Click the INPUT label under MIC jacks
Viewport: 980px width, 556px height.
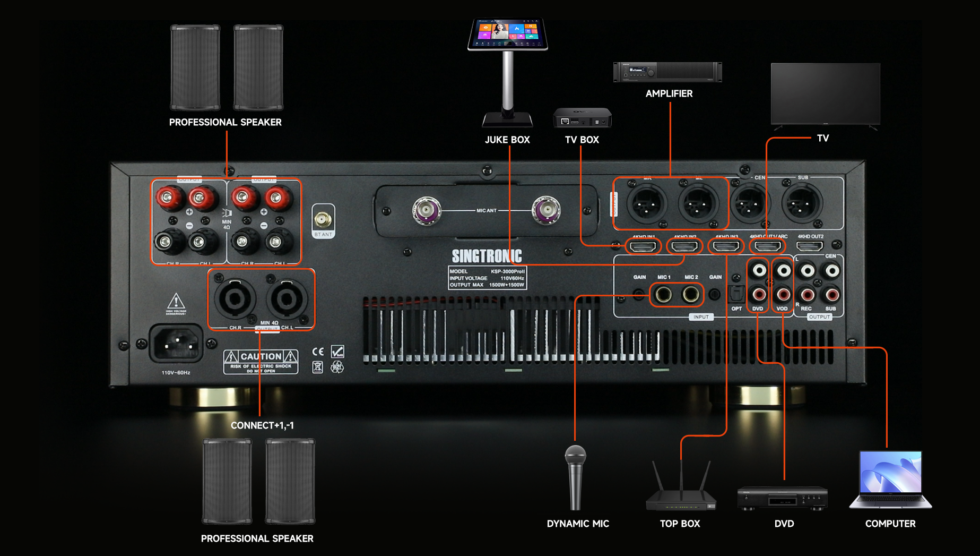701,317
